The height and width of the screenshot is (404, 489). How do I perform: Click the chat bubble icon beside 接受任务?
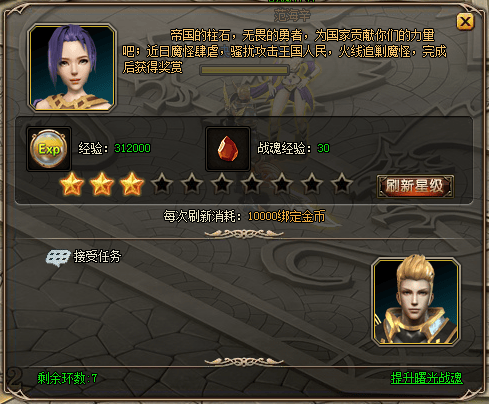[58, 258]
